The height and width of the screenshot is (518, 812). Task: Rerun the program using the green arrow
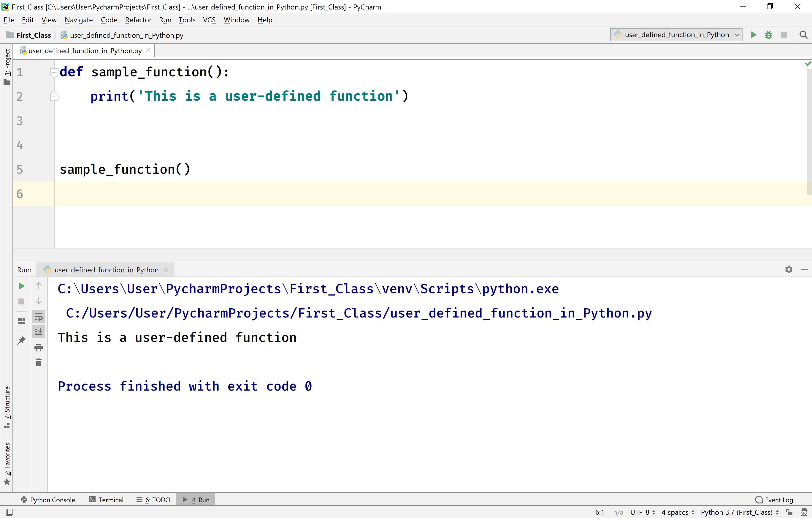click(x=21, y=285)
